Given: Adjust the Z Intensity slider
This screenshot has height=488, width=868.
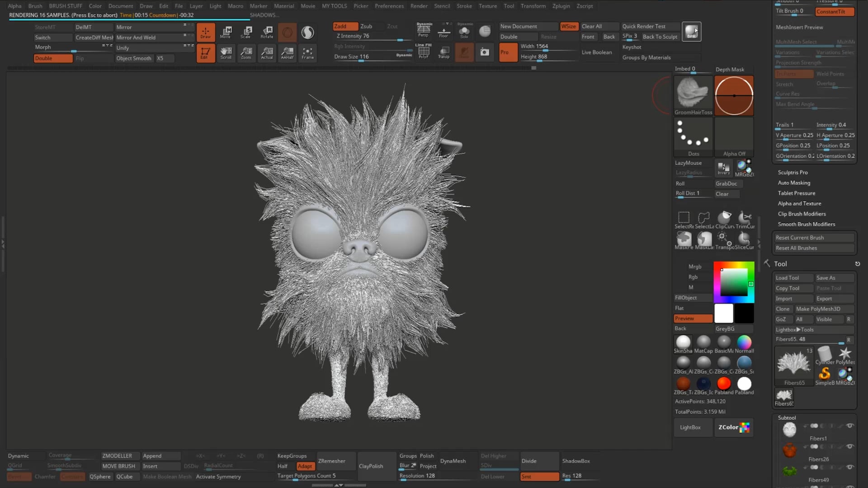Looking at the screenshot, I should 373,36.
